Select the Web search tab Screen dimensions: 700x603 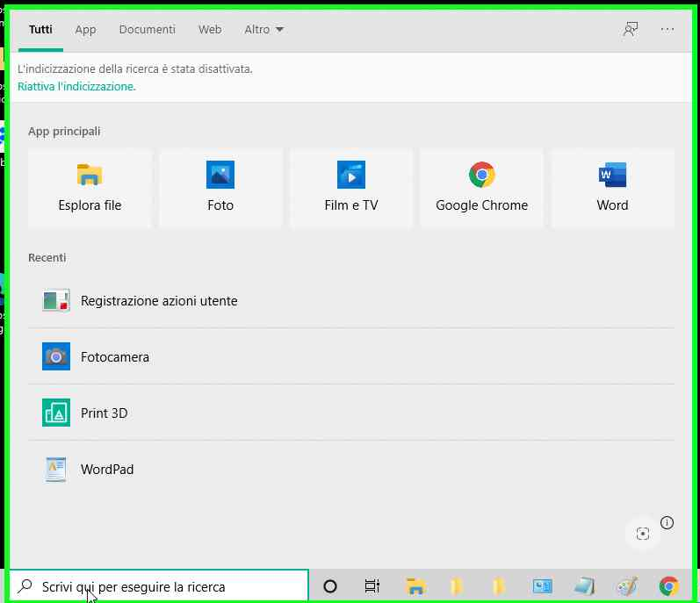click(x=210, y=30)
